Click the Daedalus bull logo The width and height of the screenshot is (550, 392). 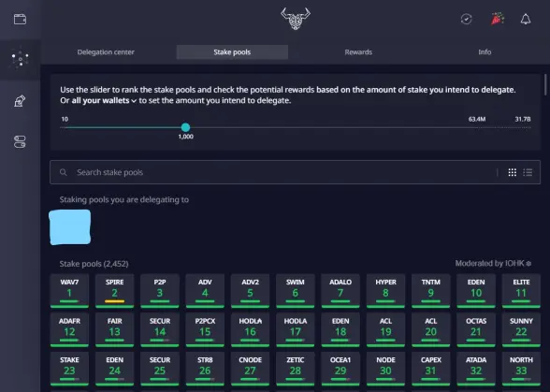point(296,19)
